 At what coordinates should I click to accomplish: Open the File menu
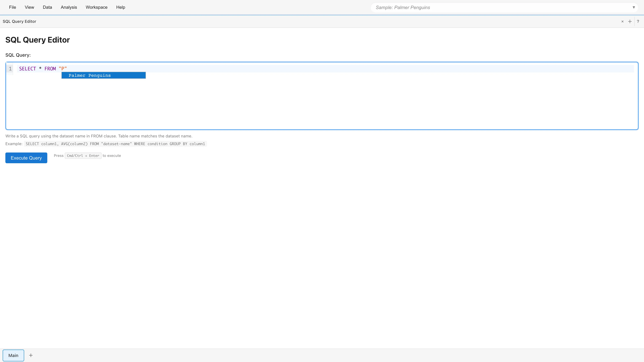pos(13,7)
